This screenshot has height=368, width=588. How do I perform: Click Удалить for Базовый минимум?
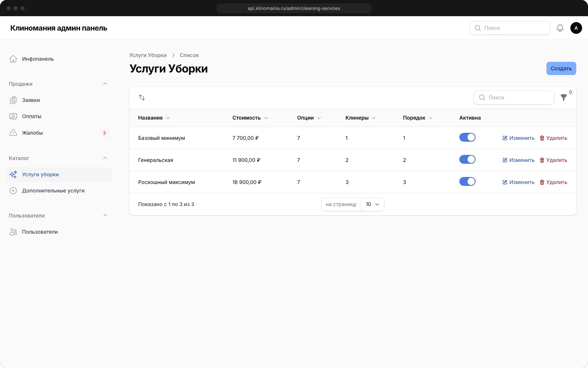553,138
